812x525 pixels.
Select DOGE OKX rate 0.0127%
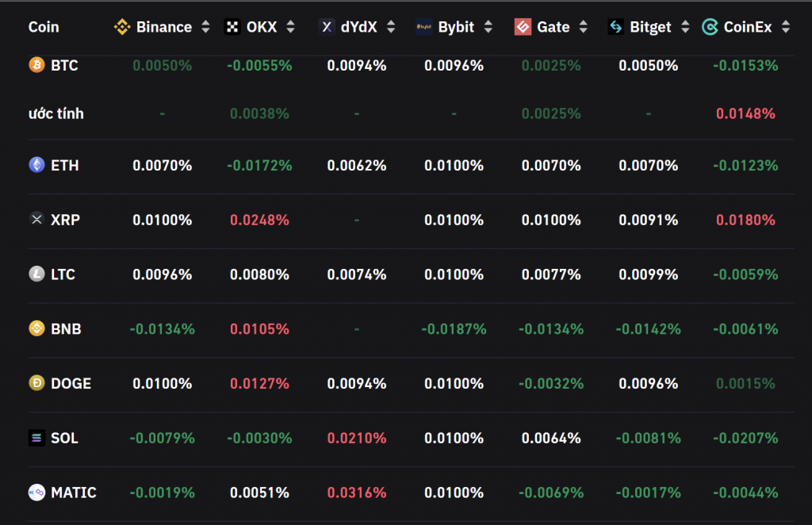[x=259, y=383]
